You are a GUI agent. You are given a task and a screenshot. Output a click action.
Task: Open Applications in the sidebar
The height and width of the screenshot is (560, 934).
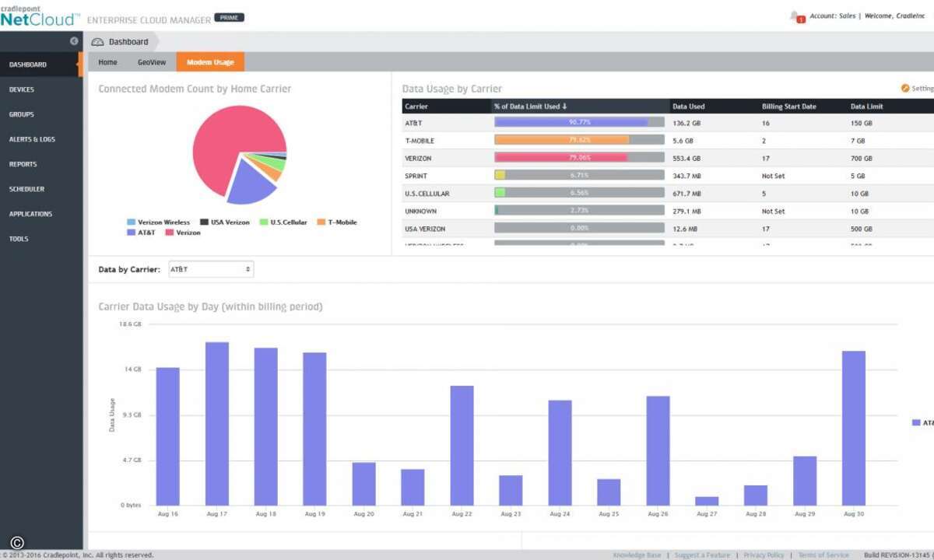(x=41, y=214)
